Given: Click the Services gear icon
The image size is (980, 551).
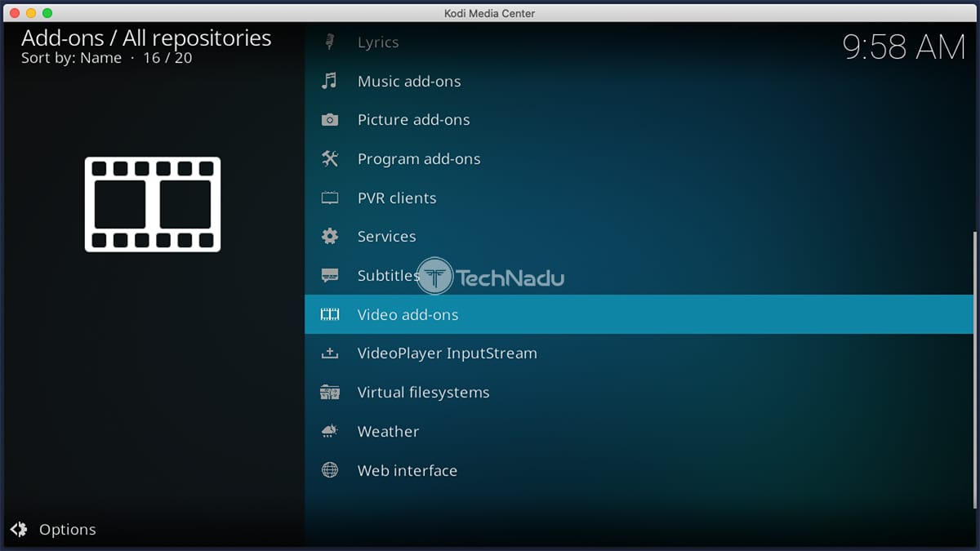Looking at the screenshot, I should point(330,237).
